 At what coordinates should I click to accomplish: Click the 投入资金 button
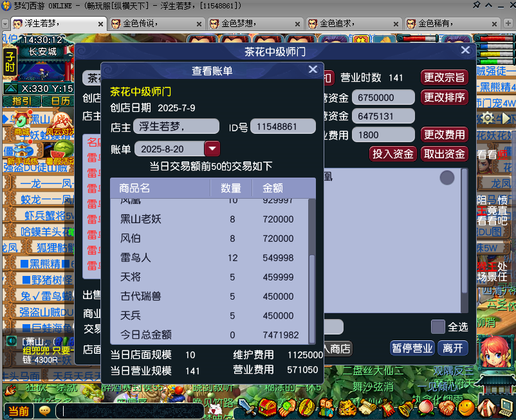(x=393, y=154)
